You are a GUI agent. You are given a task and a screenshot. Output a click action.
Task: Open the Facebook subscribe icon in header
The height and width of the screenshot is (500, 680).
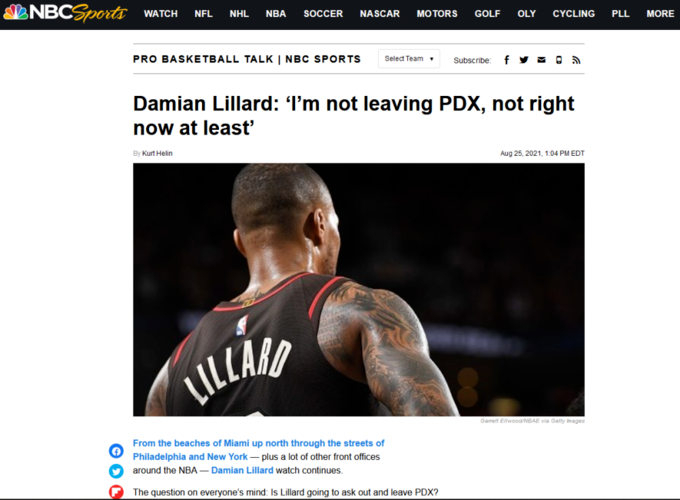click(x=506, y=60)
